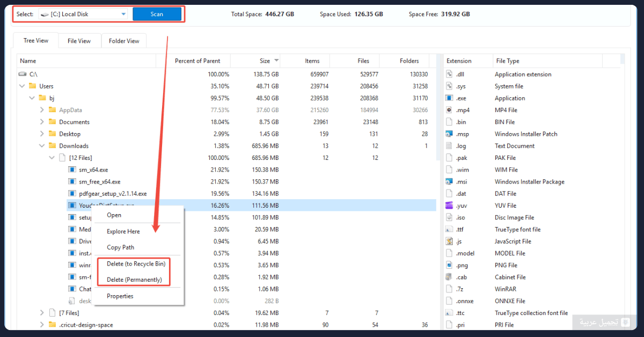The width and height of the screenshot is (644, 337).
Task: Click the .exe extension icon
Action: pyautogui.click(x=449, y=98)
